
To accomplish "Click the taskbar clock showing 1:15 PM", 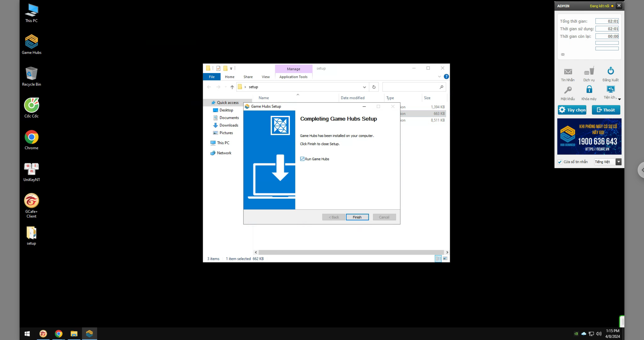I will coord(612,333).
